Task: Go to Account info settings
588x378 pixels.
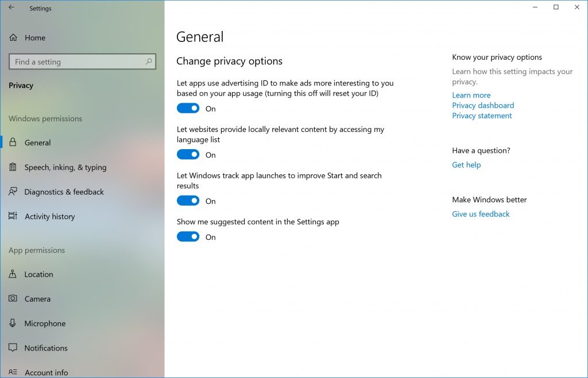Action: (46, 372)
